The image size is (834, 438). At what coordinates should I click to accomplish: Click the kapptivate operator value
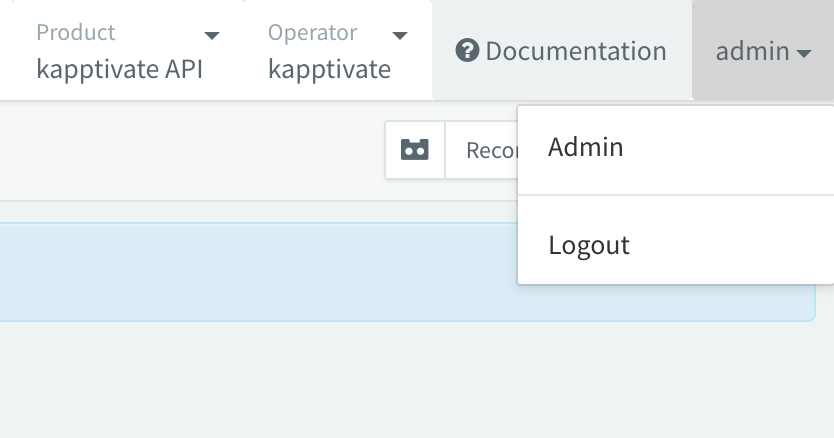pos(329,70)
